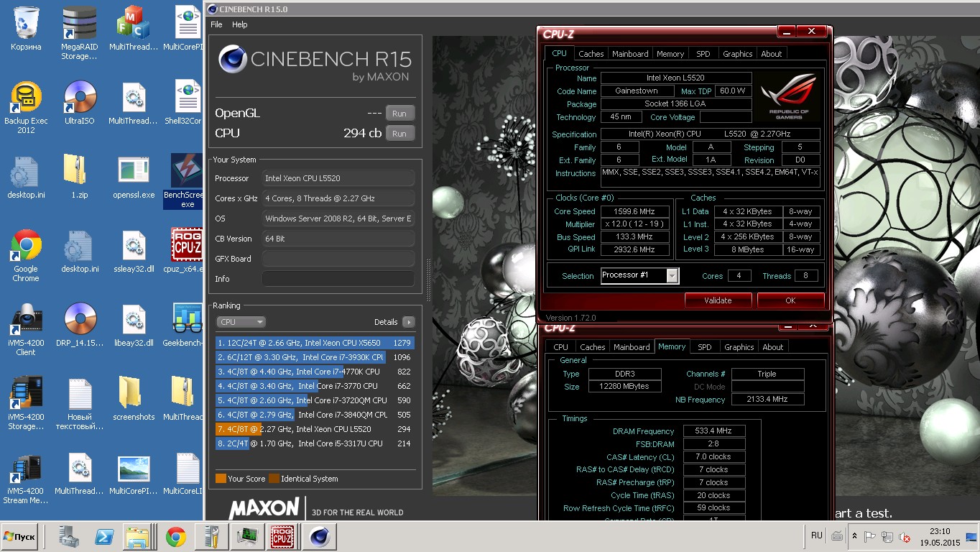Select ranking row Core i7-3770 662

[x=315, y=386]
